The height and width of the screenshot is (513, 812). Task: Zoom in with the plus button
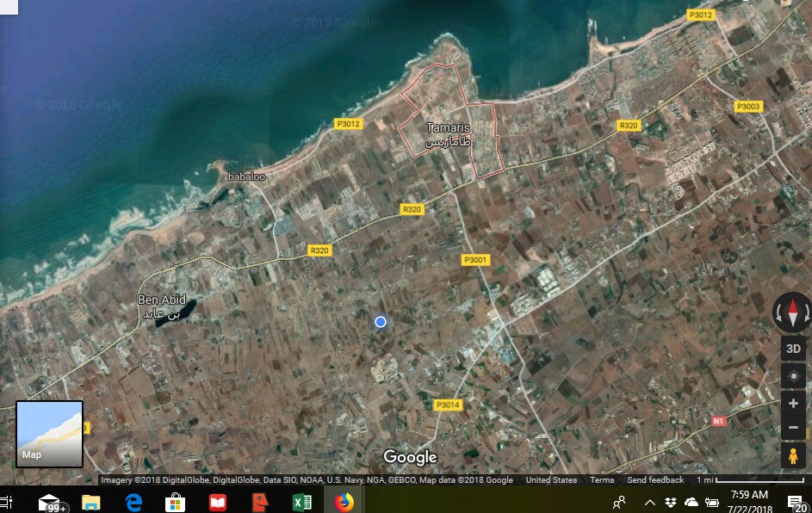coord(793,404)
